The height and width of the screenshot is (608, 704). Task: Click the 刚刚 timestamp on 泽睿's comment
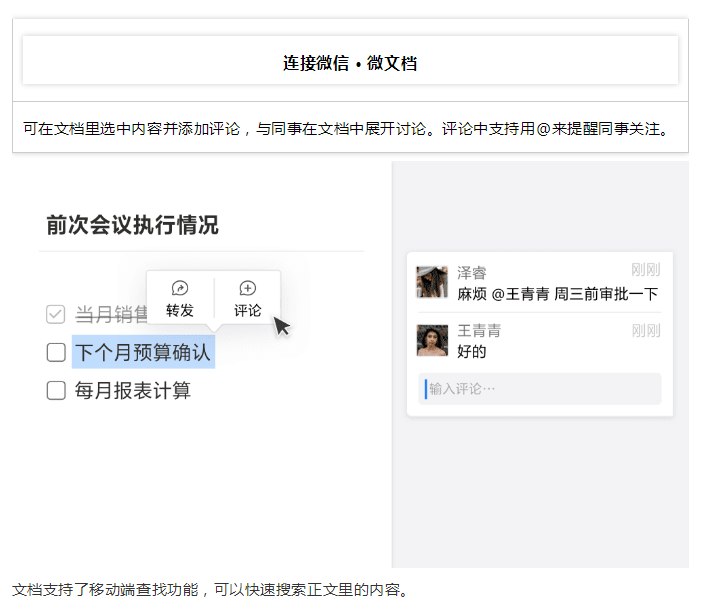[646, 270]
